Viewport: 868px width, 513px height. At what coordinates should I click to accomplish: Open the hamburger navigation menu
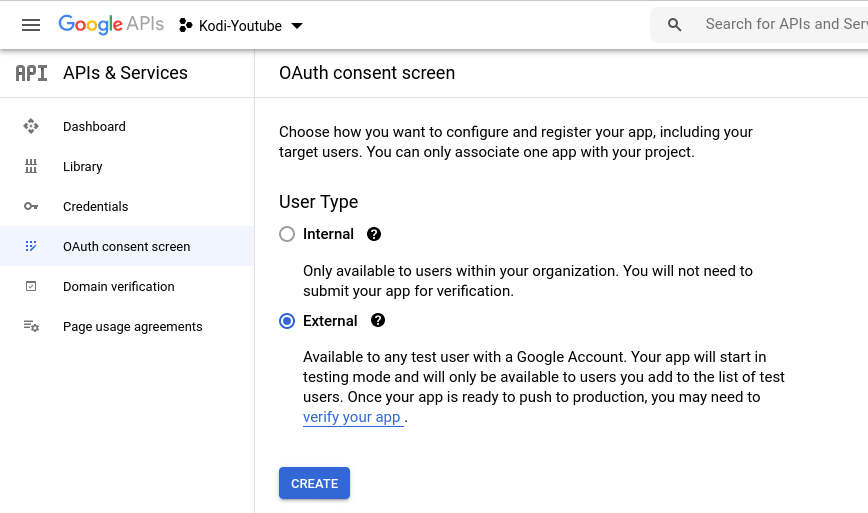click(x=31, y=25)
